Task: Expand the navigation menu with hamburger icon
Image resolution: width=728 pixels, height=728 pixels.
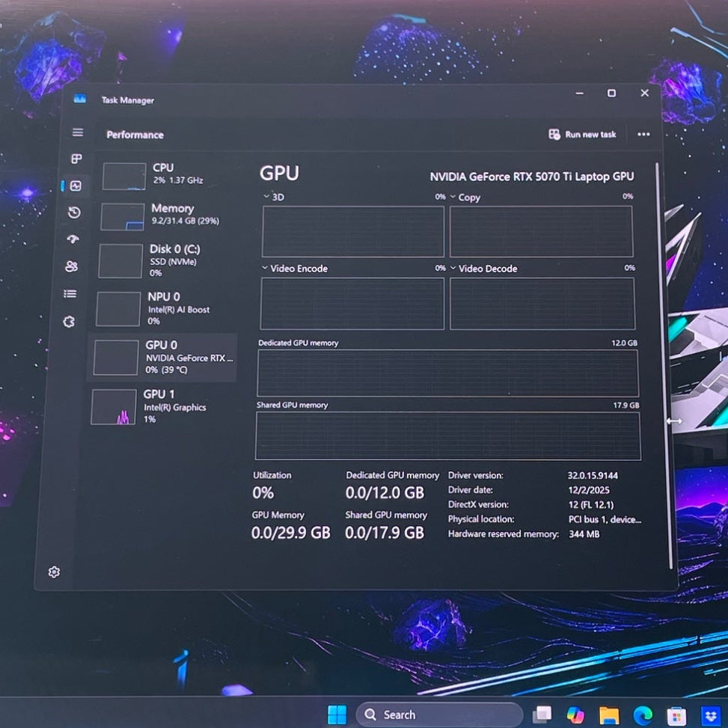Action: [77, 132]
